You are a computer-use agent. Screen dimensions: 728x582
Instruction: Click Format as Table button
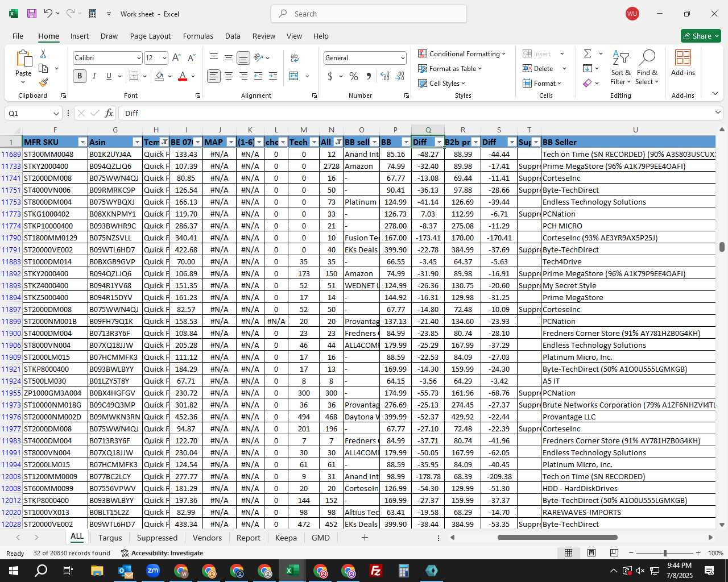[450, 68]
